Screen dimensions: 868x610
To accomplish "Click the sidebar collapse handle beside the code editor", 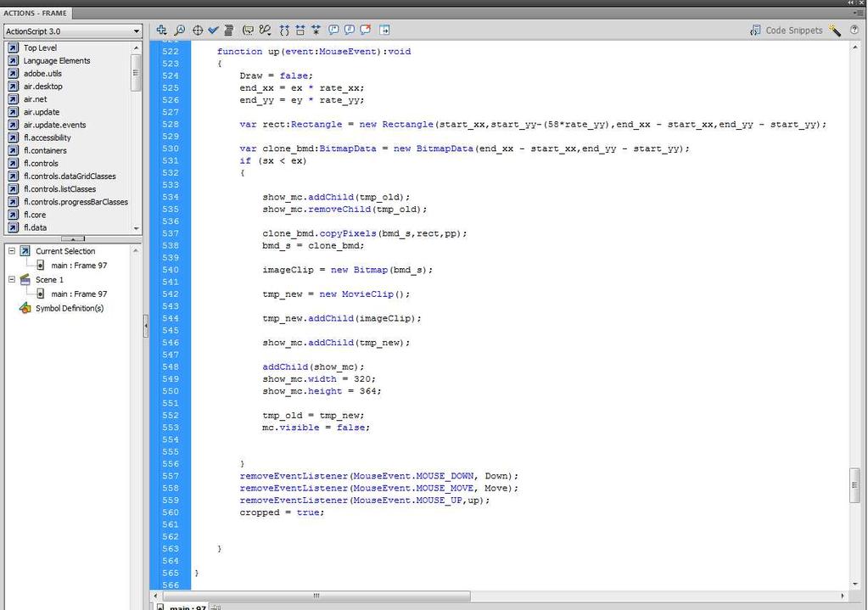I will click(146, 326).
